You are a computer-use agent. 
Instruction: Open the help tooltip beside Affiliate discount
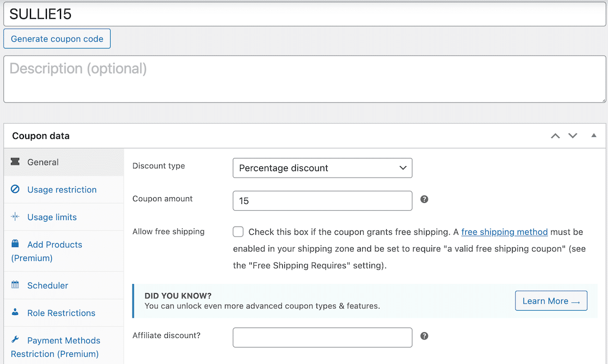(424, 335)
